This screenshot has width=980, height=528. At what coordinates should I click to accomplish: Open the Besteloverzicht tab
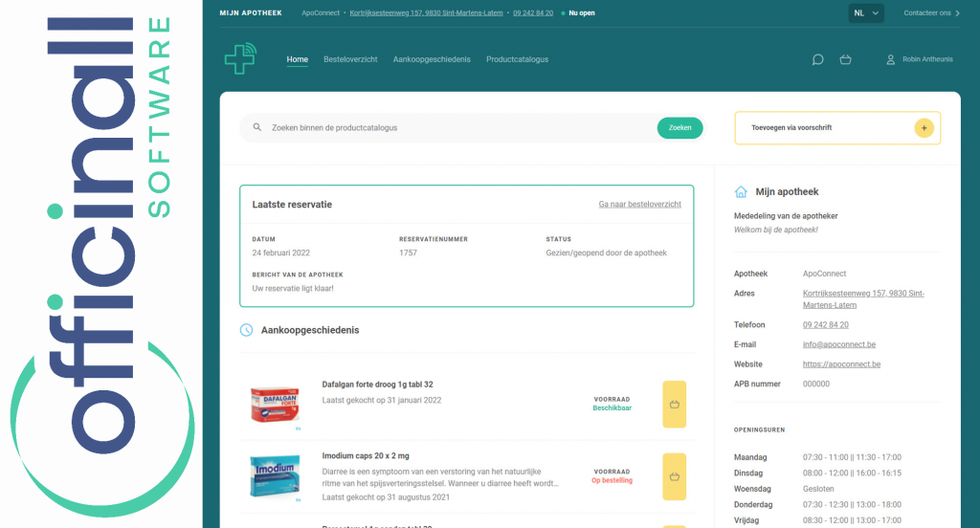click(350, 59)
